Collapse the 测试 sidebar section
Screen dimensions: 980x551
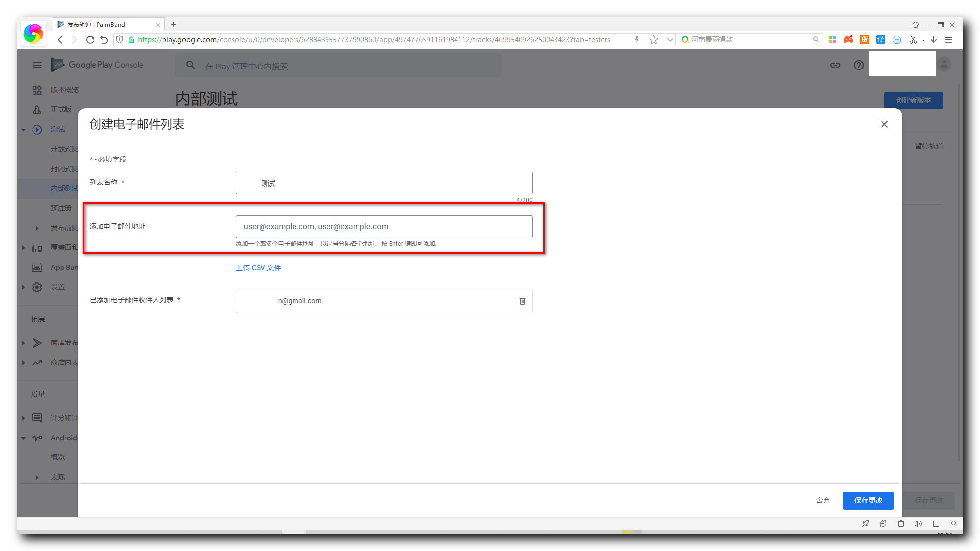pyautogui.click(x=23, y=130)
